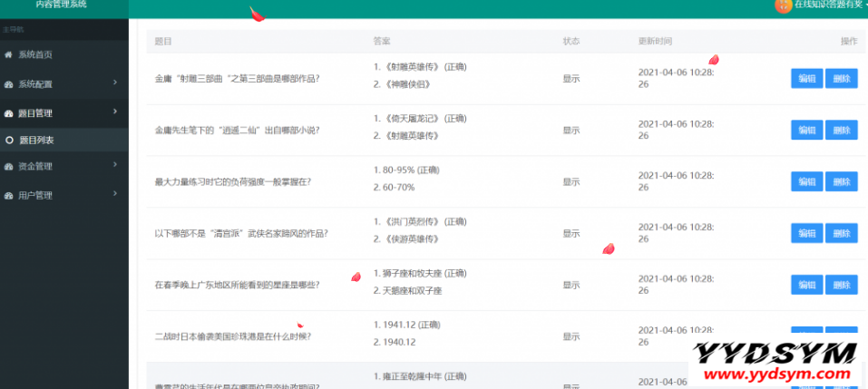The image size is (868, 389).
Task: Open the 题目列表 menu item
Action: tap(37, 141)
